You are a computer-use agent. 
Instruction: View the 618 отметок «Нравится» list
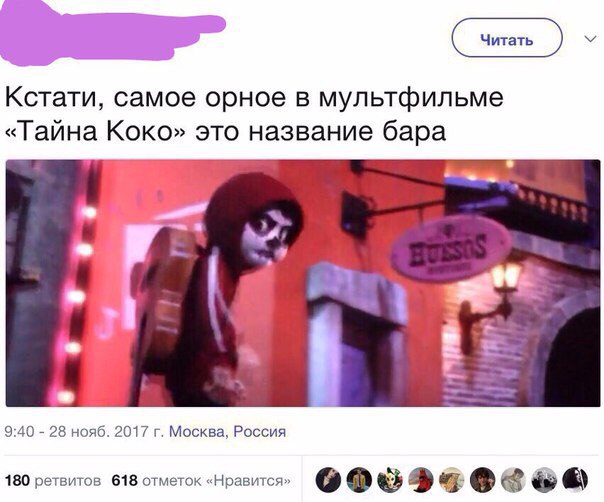(201, 480)
